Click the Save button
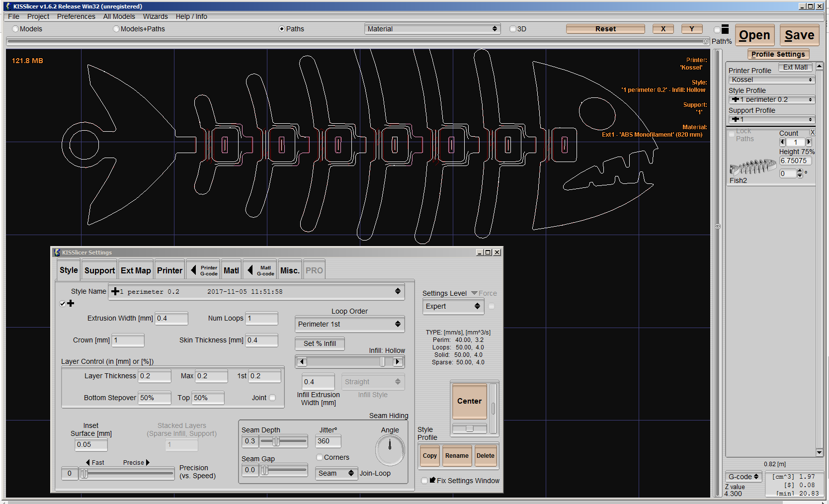Image resolution: width=829 pixels, height=504 pixels. click(799, 35)
